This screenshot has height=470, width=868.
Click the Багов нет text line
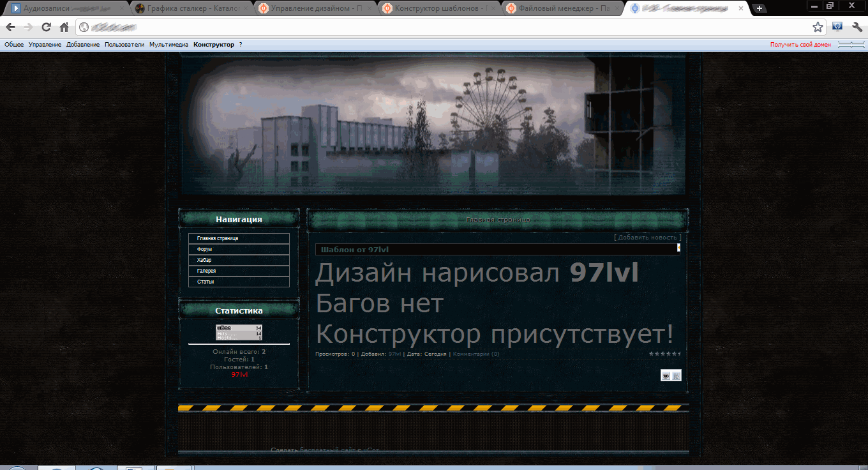[x=379, y=304]
